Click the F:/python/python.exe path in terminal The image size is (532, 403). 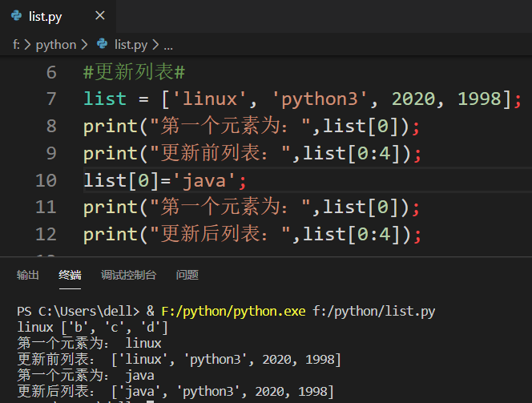coord(233,311)
